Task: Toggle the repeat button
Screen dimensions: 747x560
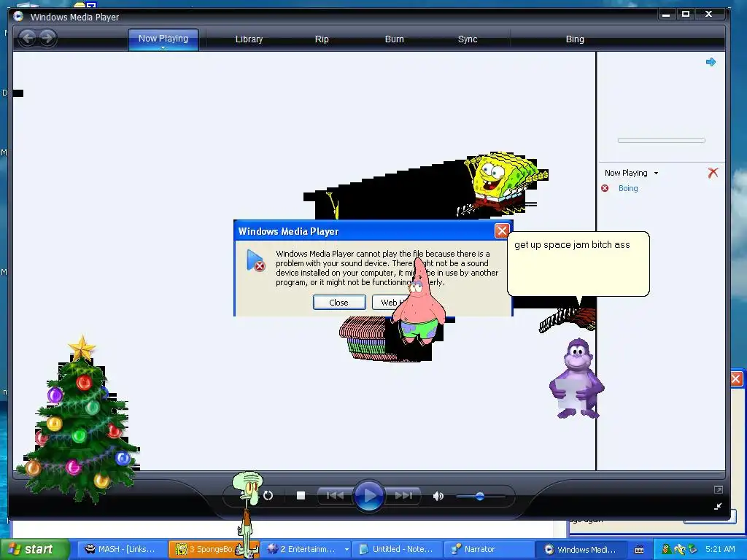Action: tap(268, 496)
